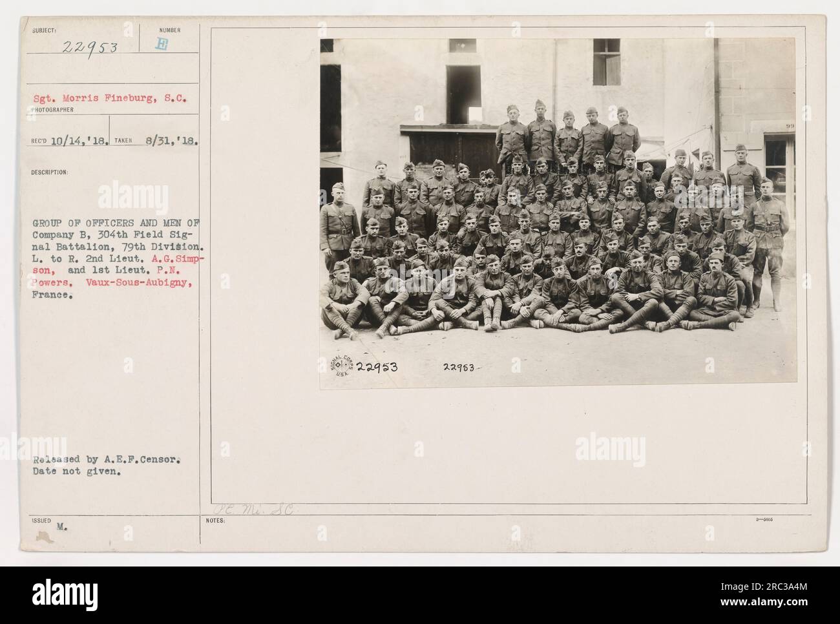The width and height of the screenshot is (840, 624).
Task: Click the alamy logo in bottom bar
Action: [65, 594]
